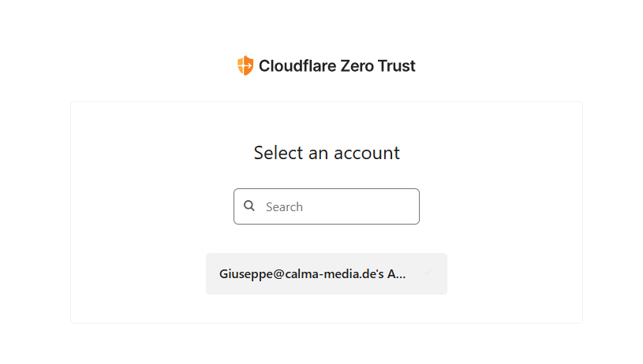Click the word "Trust" in header
Image resolution: width=643 pixels, height=364 pixels.
(x=396, y=66)
